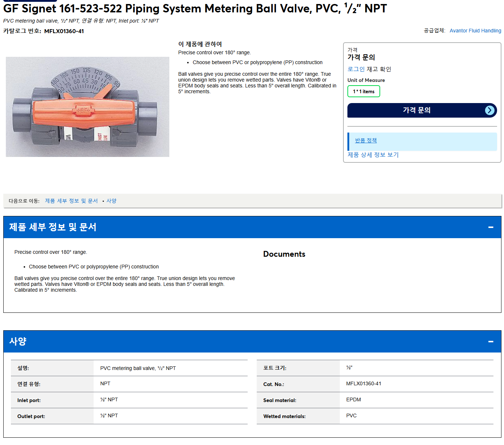Image resolution: width=504 pixels, height=445 pixels.
Task: Jump to 제품 세부 정보 및 문서 anchor
Action: 71,201
